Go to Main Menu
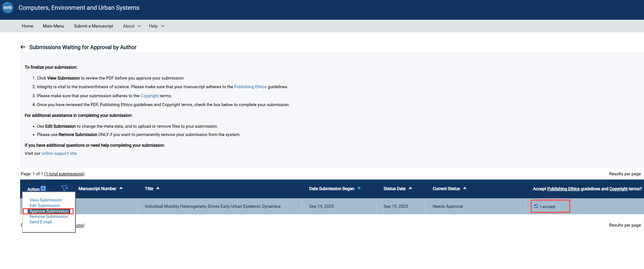 [x=53, y=26]
